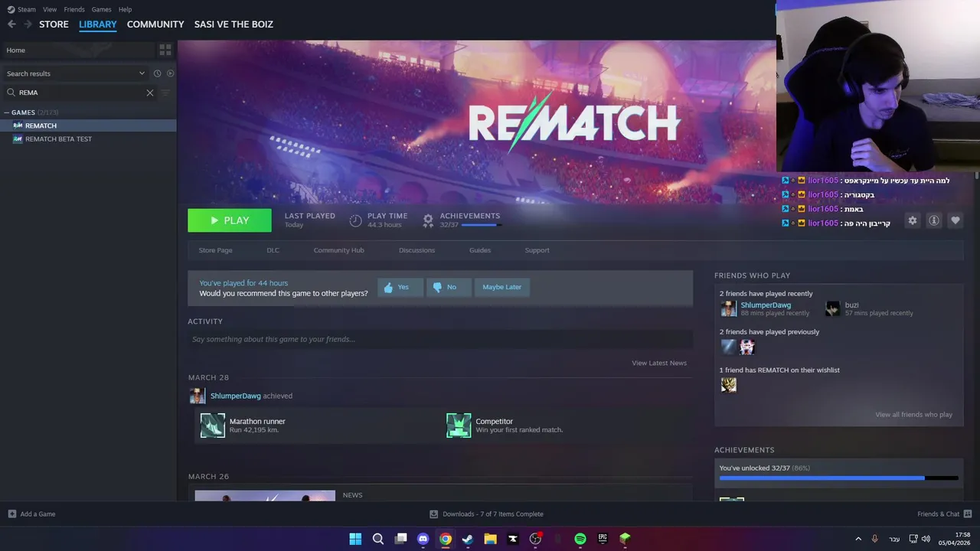The image size is (980, 551).
Task: Open advanced filter options beside search
Action: [x=165, y=93]
